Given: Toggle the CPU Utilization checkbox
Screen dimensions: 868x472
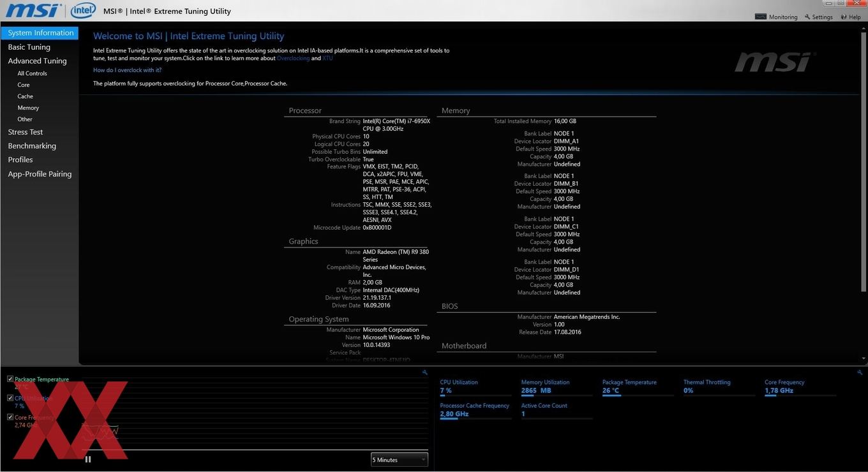Looking at the screenshot, I should [10, 398].
